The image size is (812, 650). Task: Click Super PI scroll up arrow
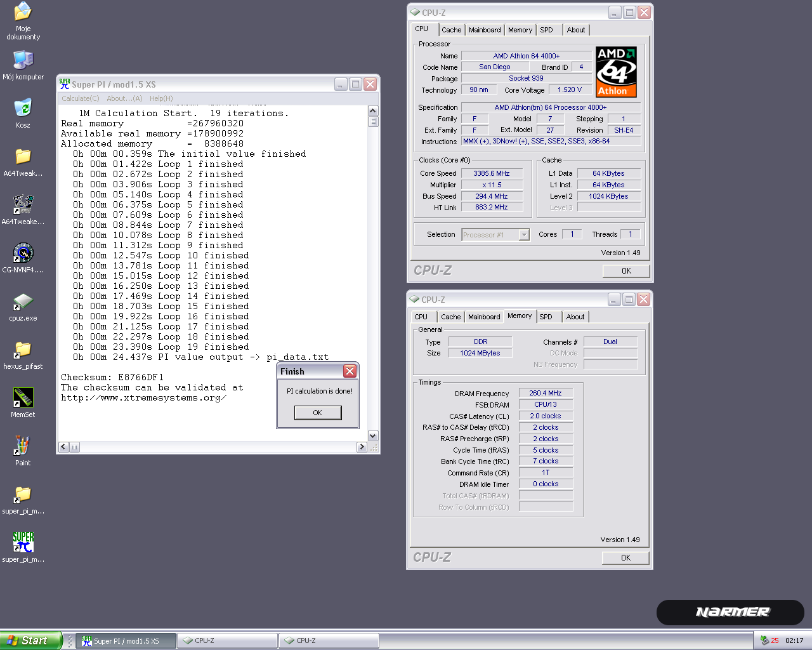(373, 111)
